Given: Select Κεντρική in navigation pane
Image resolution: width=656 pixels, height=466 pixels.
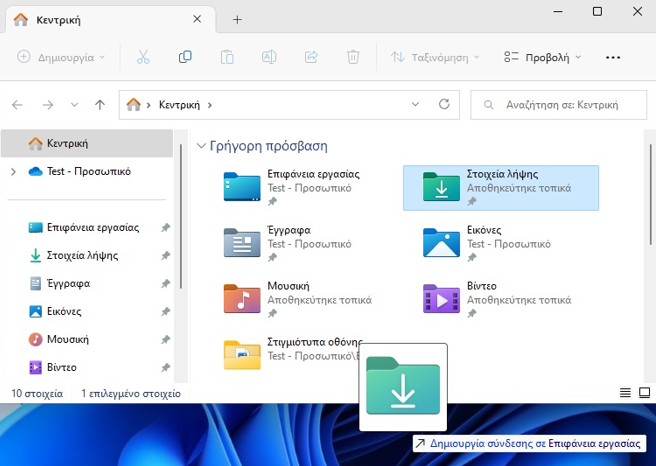Looking at the screenshot, I should (87, 143).
